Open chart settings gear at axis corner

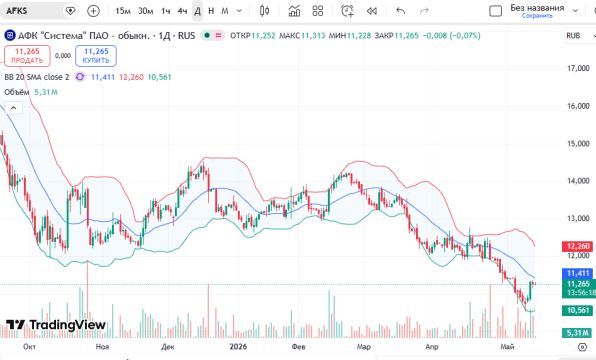pyautogui.click(x=582, y=347)
